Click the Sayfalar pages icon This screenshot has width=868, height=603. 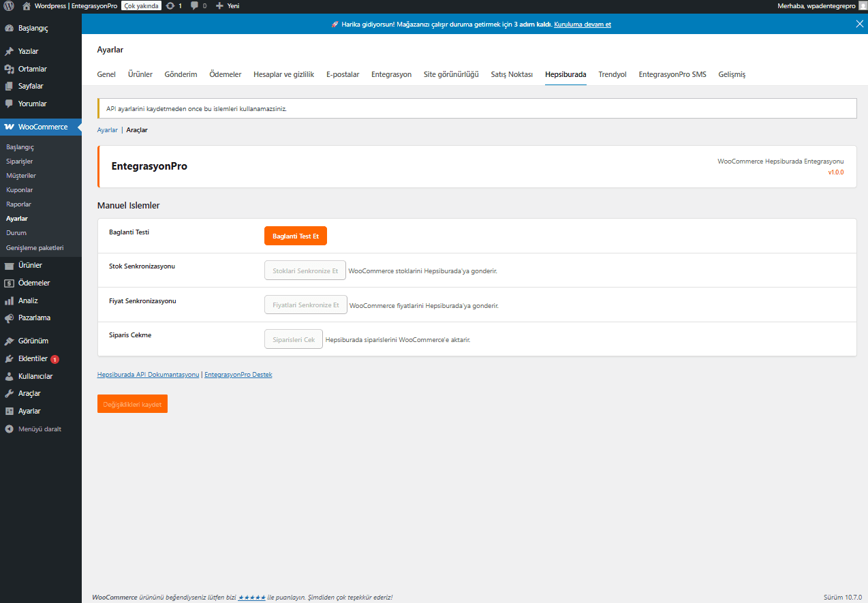[9, 87]
